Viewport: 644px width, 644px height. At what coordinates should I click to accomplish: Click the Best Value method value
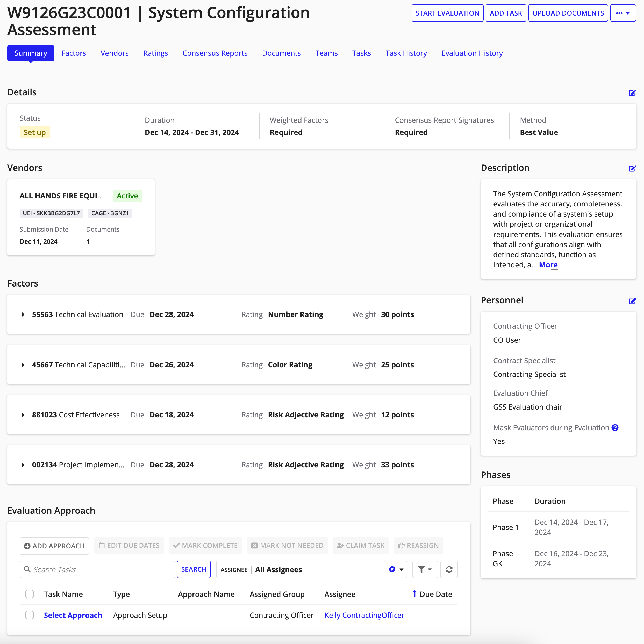point(539,132)
